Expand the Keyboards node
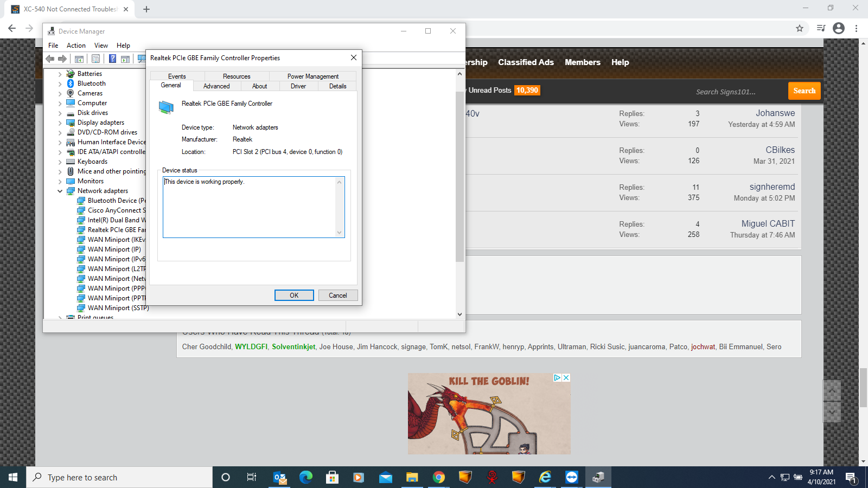The image size is (868, 488). pyautogui.click(x=60, y=162)
